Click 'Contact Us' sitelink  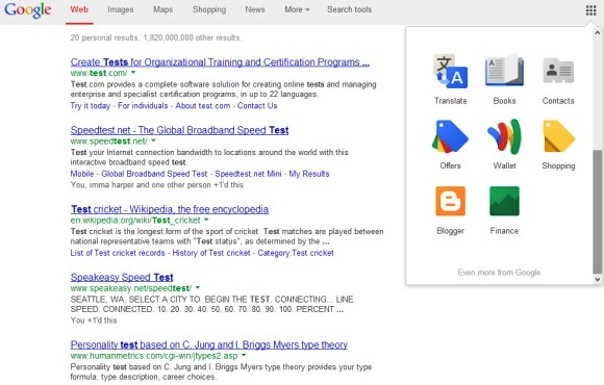tap(257, 106)
